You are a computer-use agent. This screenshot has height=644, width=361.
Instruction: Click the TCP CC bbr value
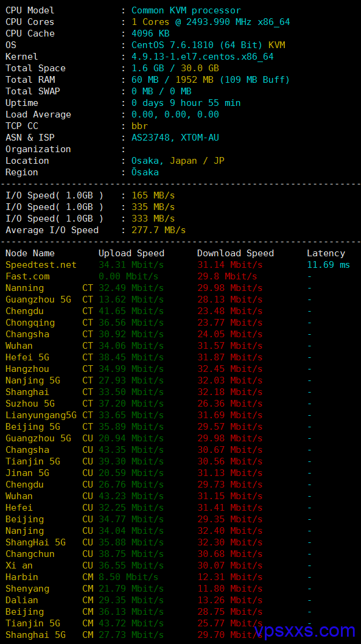(x=139, y=126)
